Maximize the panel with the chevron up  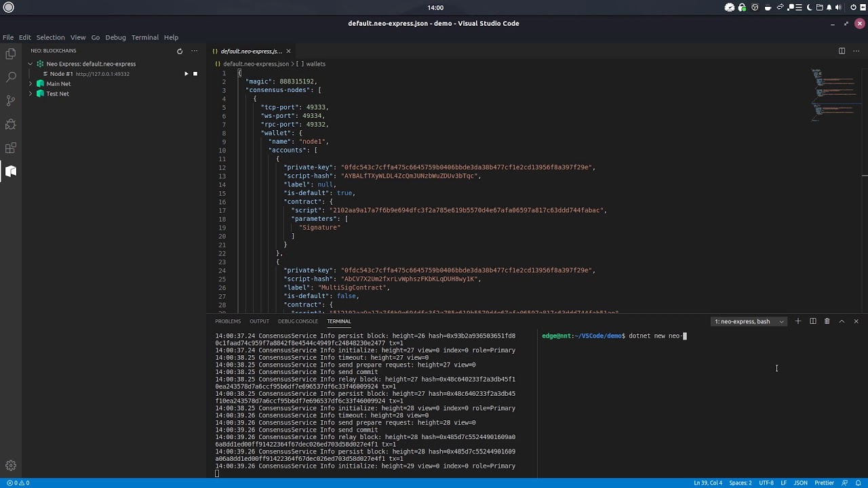(842, 321)
